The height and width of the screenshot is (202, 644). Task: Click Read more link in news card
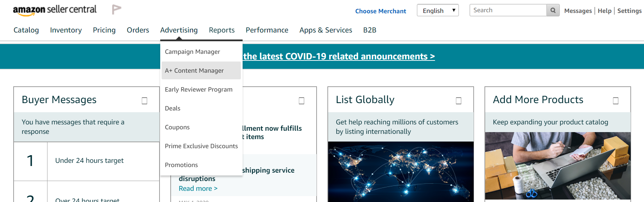click(x=198, y=188)
